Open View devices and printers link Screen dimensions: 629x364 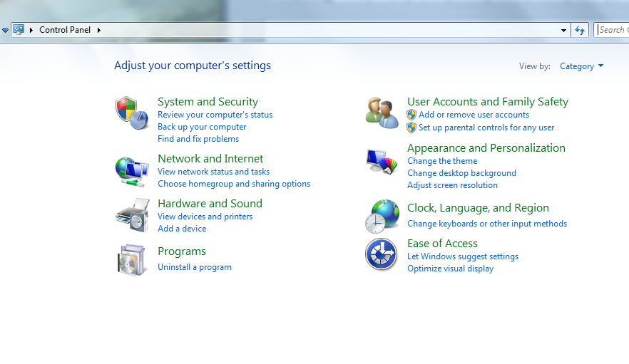[205, 217]
